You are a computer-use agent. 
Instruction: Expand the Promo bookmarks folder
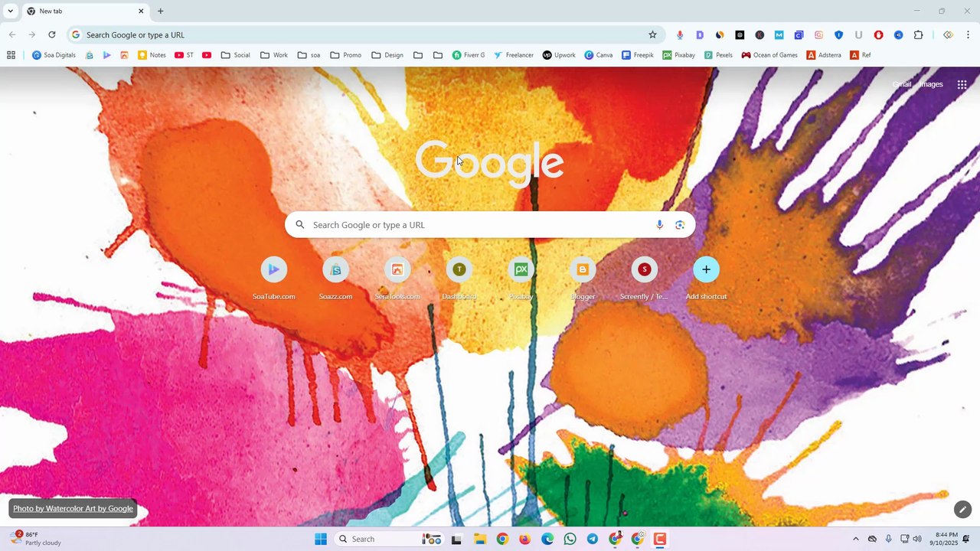(x=345, y=55)
